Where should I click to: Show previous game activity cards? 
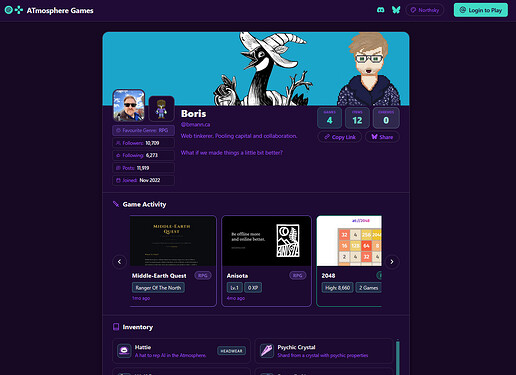(x=119, y=262)
